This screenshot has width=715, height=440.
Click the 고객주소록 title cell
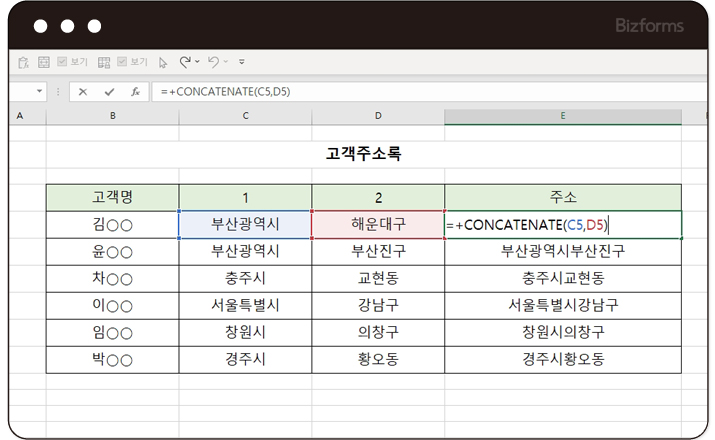pyautogui.click(x=363, y=154)
